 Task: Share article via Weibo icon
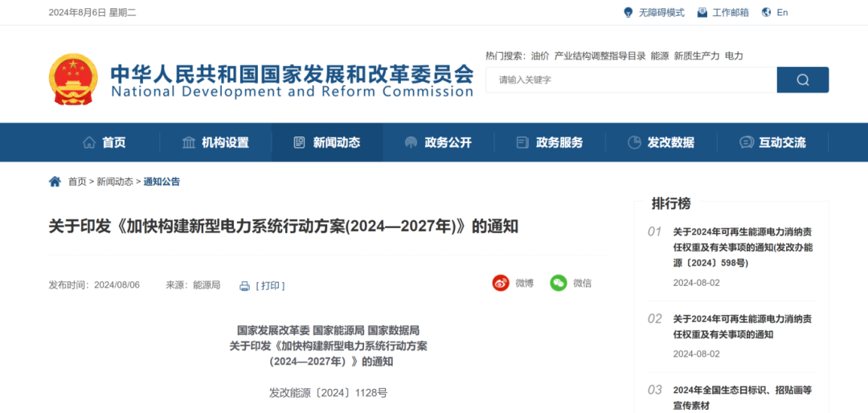(x=501, y=283)
